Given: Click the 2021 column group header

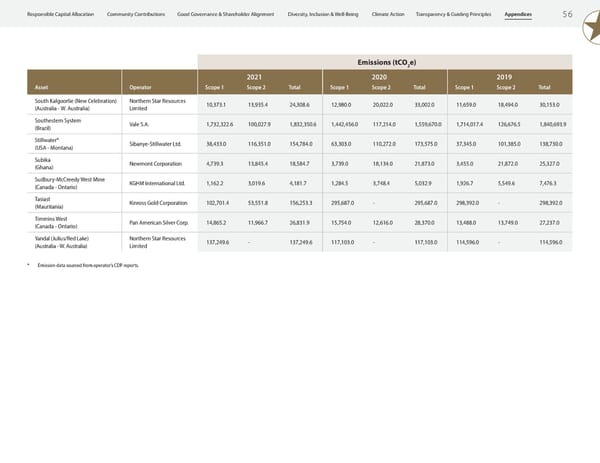Looking at the screenshot, I should 254,77.
